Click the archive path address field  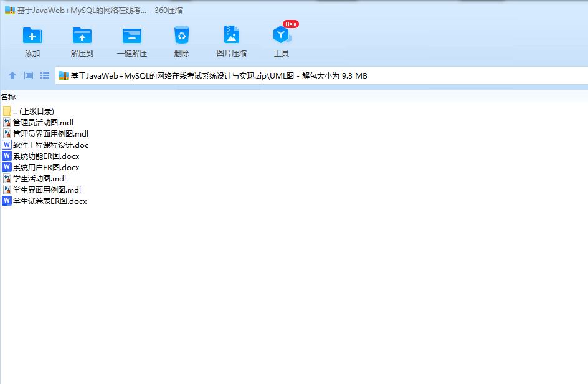pyautogui.click(x=321, y=75)
